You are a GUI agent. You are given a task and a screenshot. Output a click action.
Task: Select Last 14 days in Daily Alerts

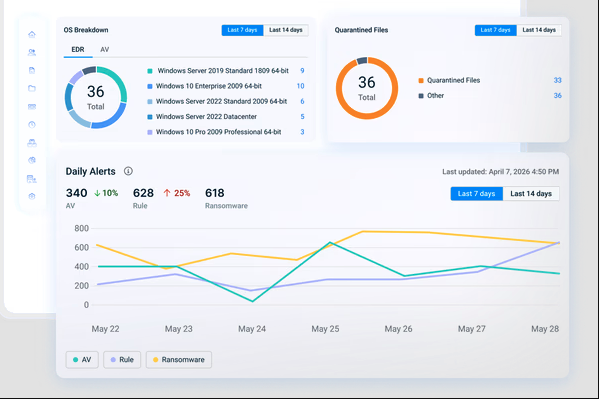click(531, 194)
